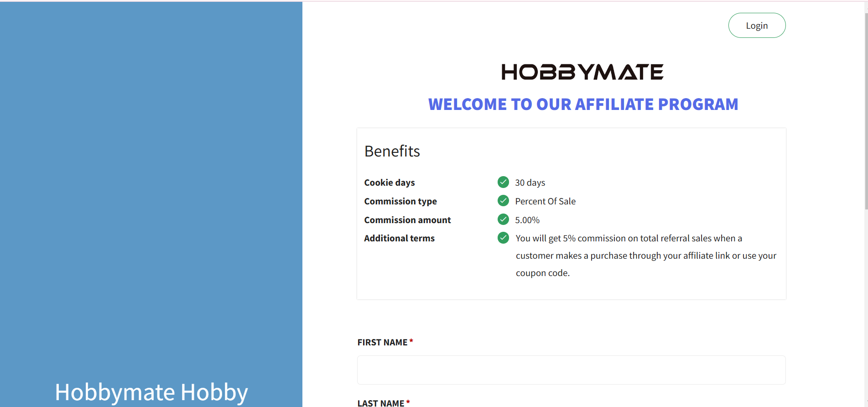
Task: Click the 'Benefits' heading
Action: (x=392, y=151)
